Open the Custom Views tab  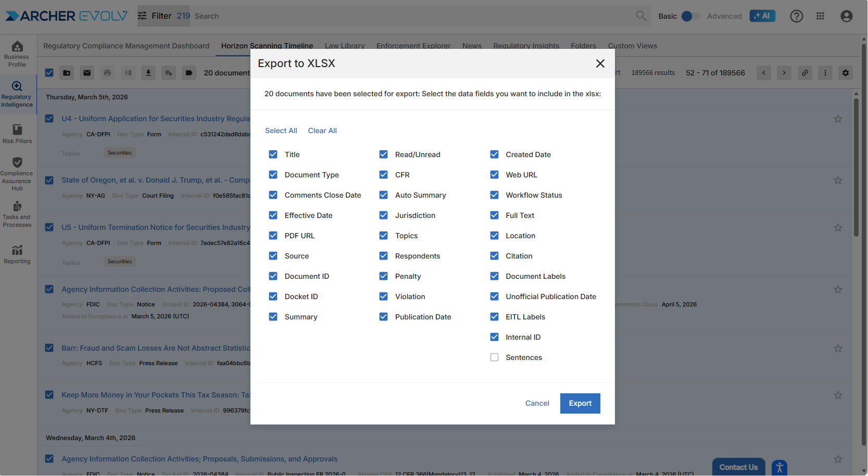click(x=632, y=46)
